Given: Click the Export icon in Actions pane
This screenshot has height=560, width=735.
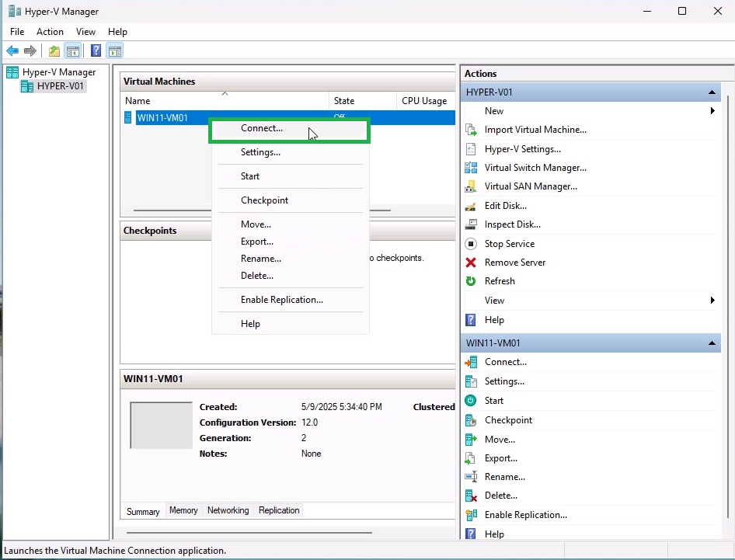Looking at the screenshot, I should pyautogui.click(x=471, y=458).
